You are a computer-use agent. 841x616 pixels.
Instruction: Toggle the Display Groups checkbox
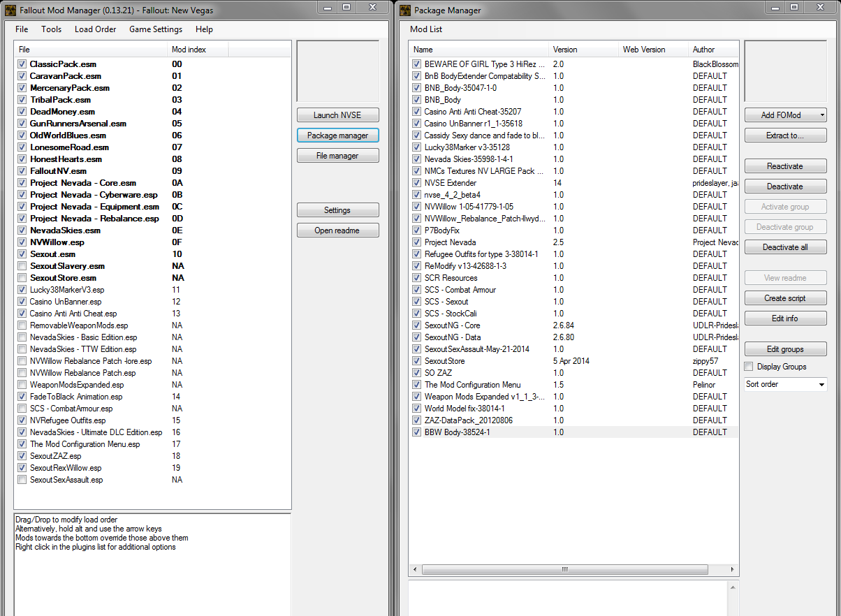749,367
